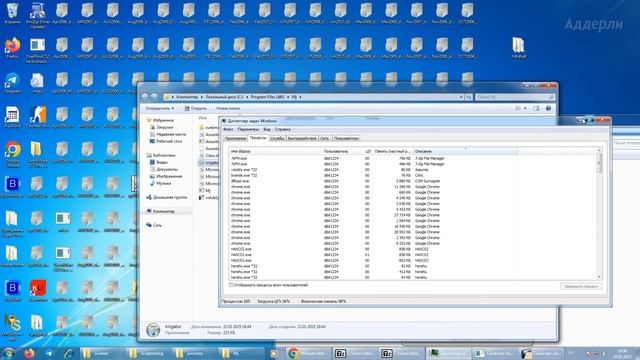
Task: Open the Справка menu in Task Manager
Action: pyautogui.click(x=282, y=129)
